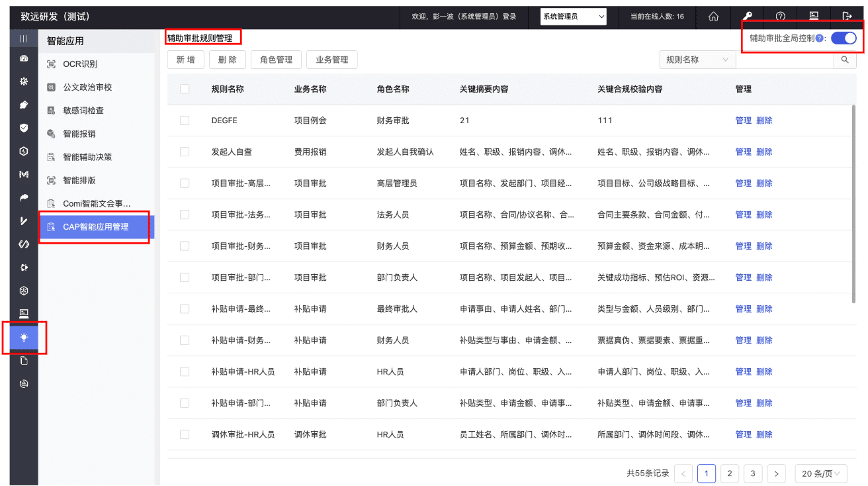
Task: Select CAP智能应用管理 menu item
Action: point(96,226)
